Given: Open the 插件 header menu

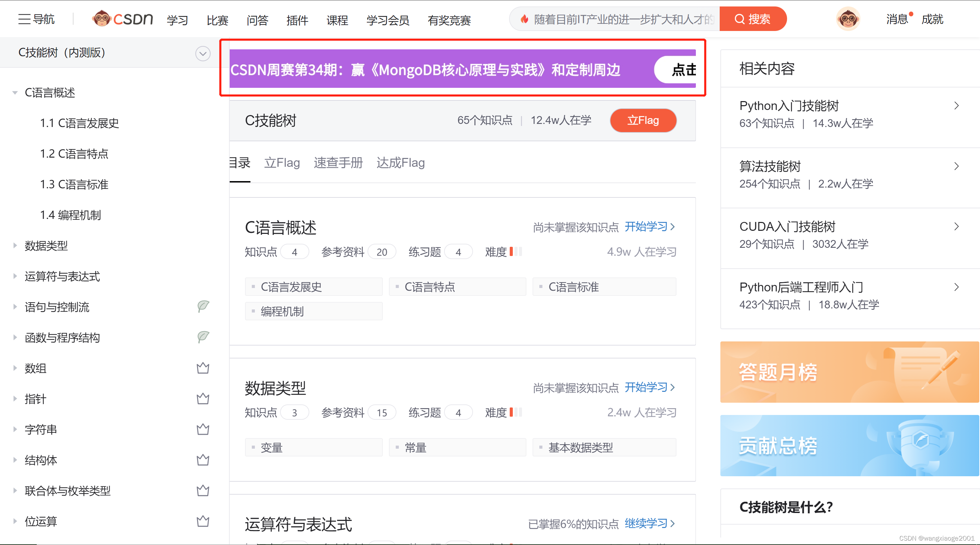Looking at the screenshot, I should [x=297, y=20].
